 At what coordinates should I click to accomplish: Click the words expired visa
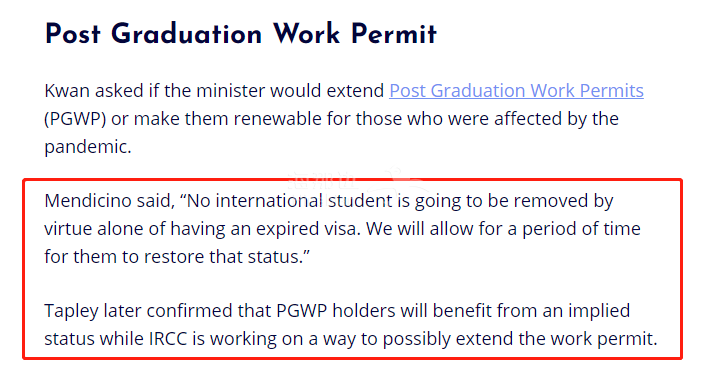[x=308, y=229]
